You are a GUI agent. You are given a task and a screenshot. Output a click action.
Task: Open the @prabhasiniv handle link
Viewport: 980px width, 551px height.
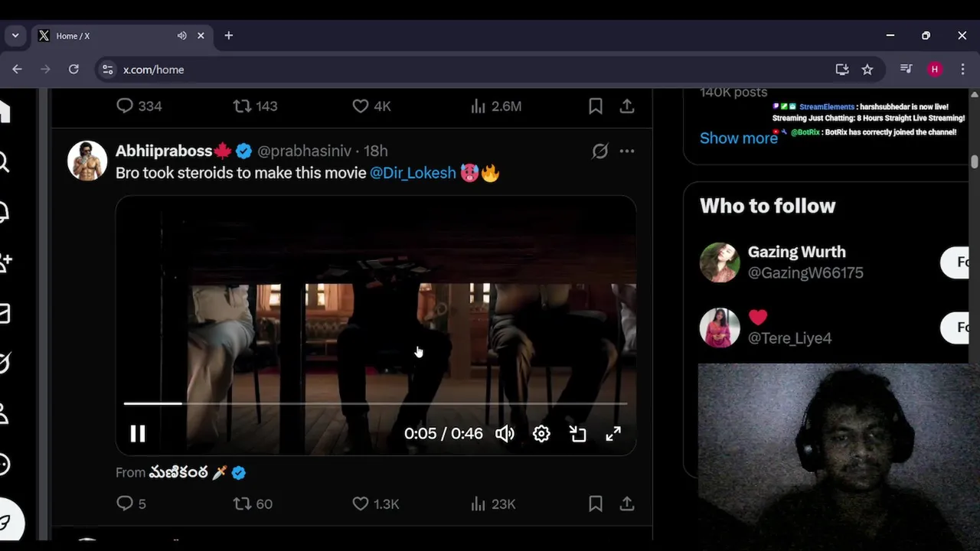pyautogui.click(x=304, y=151)
